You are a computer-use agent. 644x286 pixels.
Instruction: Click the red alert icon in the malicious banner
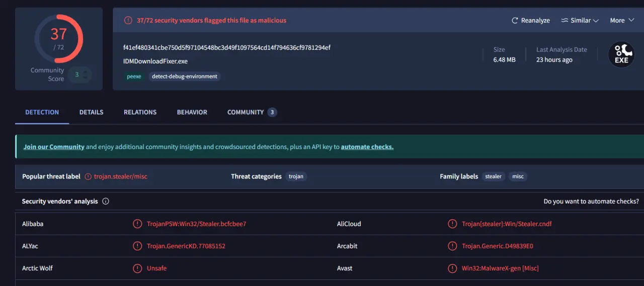point(128,21)
